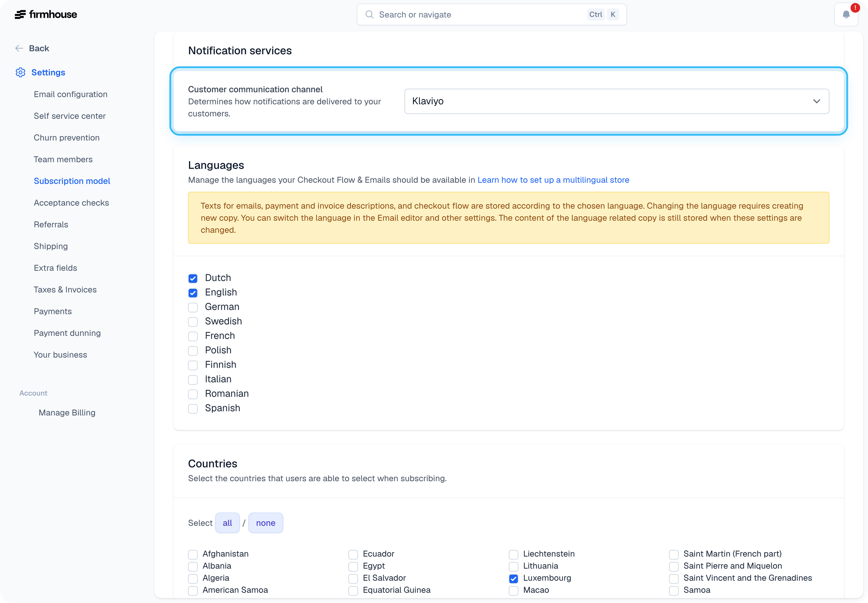Image resolution: width=868 pixels, height=603 pixels.
Task: Go to Self service center
Action: [x=70, y=116]
